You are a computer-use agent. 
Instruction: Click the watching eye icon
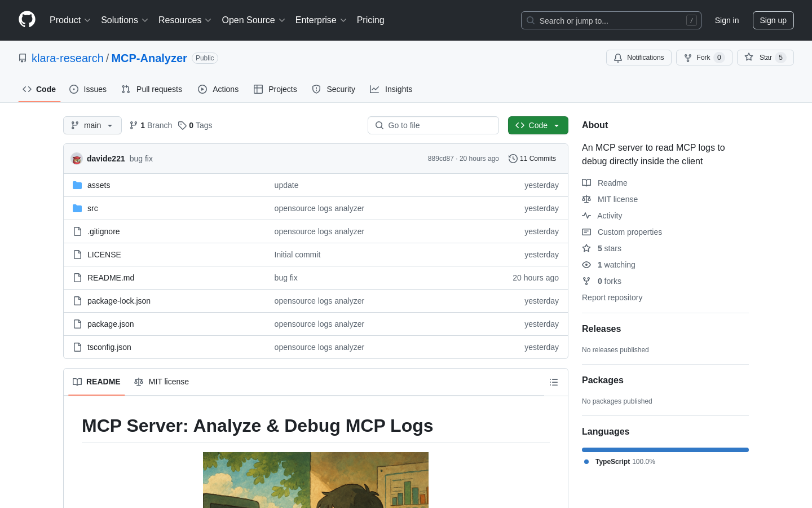point(586,265)
